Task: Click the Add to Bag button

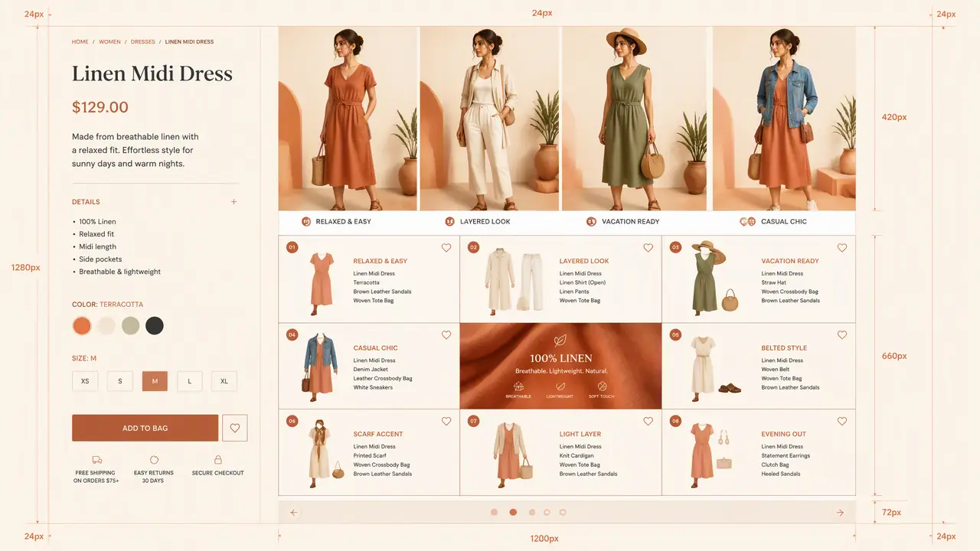Action: [x=145, y=428]
